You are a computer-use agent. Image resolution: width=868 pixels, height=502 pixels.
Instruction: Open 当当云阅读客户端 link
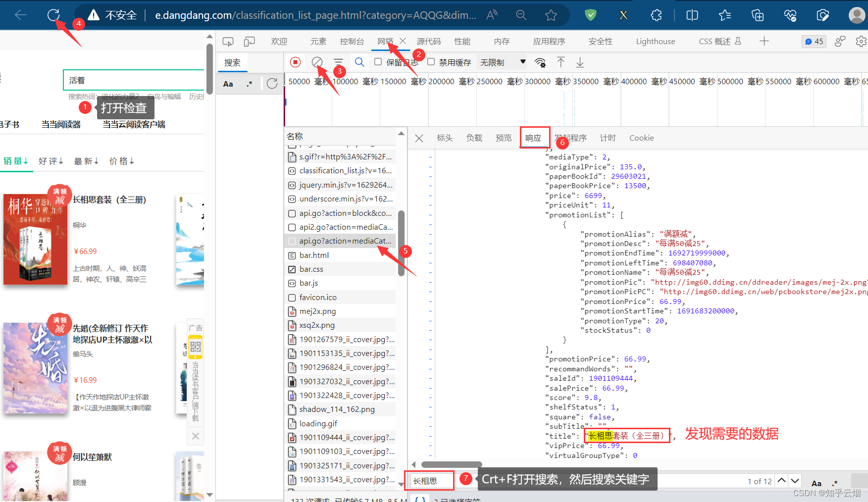(134, 124)
